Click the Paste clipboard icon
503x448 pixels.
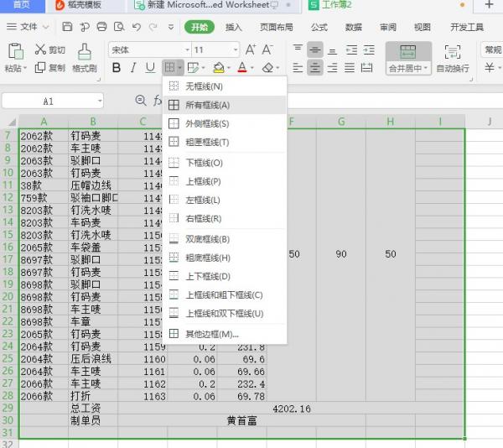click(x=16, y=51)
